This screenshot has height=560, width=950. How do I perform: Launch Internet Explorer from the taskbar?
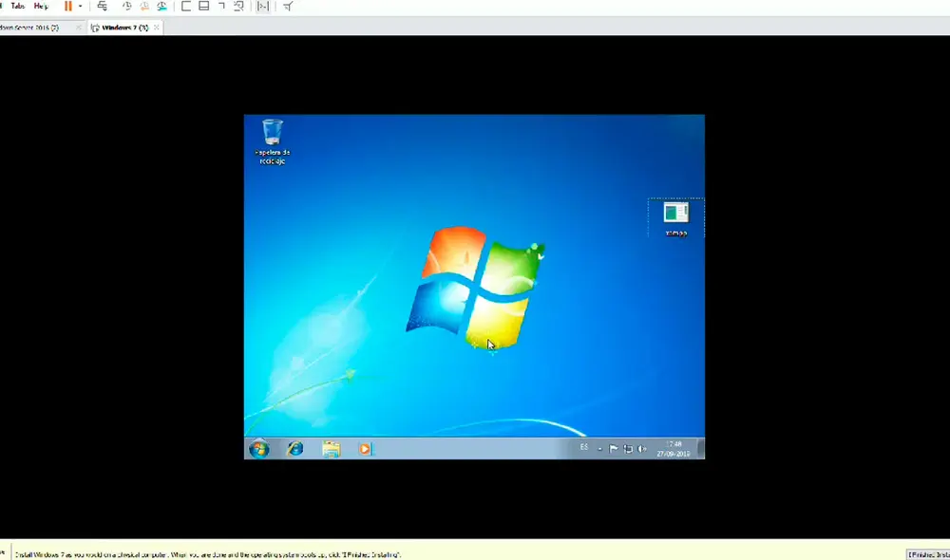tap(295, 448)
